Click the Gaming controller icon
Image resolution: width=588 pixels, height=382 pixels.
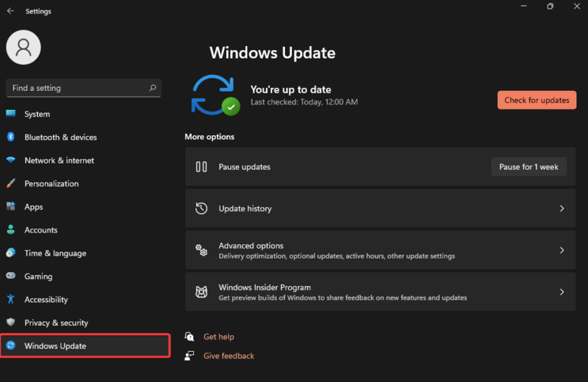click(x=11, y=276)
